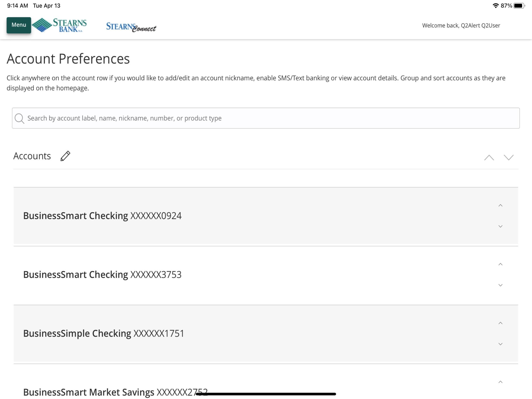
Task: Move BusinessSimple Checking XXXXXX1751 up
Action: 500,323
